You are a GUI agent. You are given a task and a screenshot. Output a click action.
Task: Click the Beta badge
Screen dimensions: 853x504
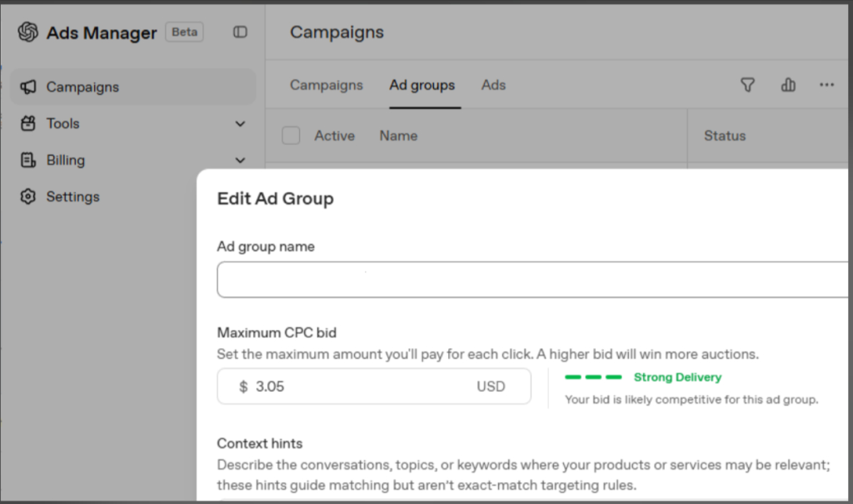[184, 32]
